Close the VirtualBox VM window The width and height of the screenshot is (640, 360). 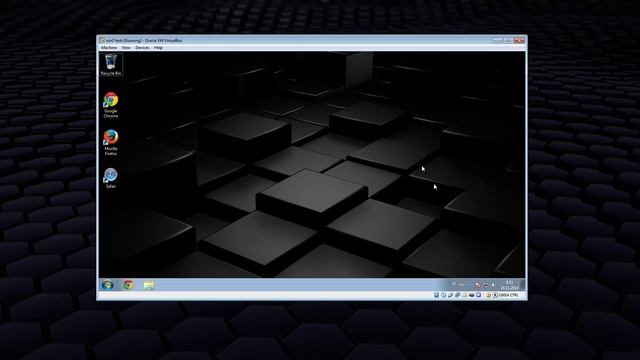519,40
